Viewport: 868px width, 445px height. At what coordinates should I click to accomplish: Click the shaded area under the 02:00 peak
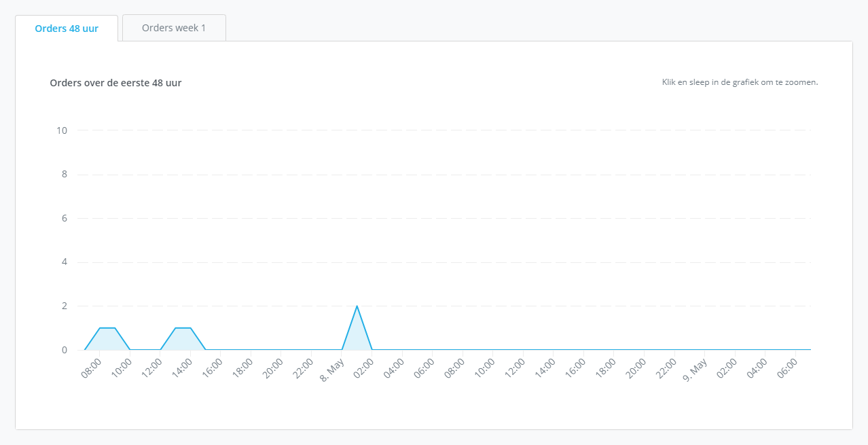(x=357, y=336)
